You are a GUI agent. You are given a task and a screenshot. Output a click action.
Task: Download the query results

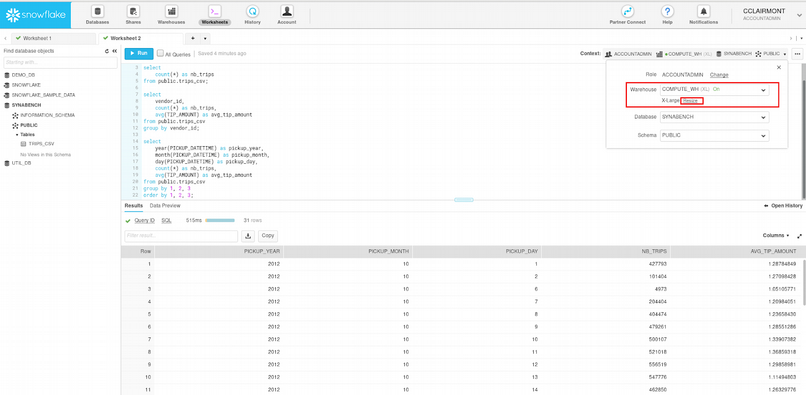[248, 236]
